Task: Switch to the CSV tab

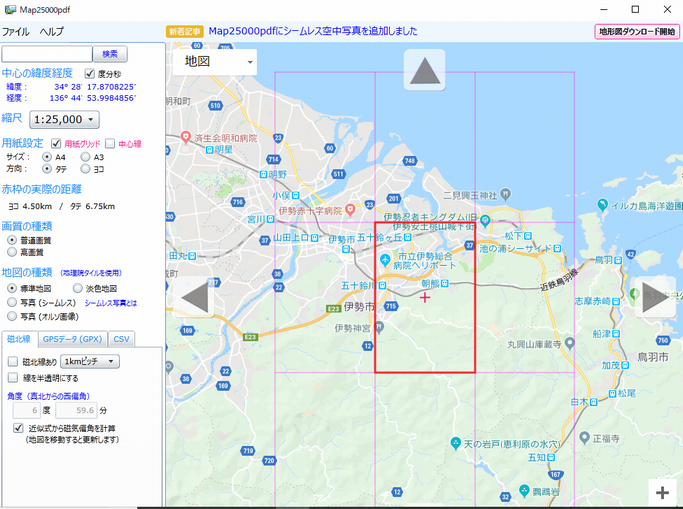Action: tap(121, 339)
